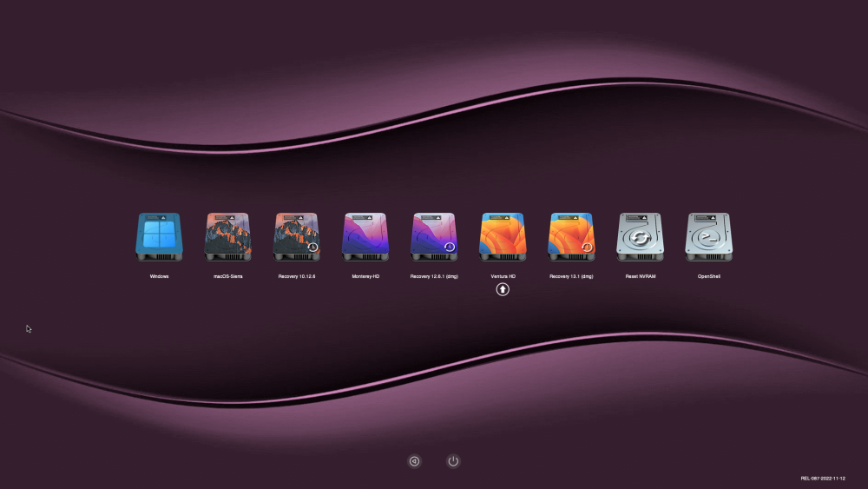Image resolution: width=868 pixels, height=489 pixels.
Task: Click the Reset NVRAM tool icon
Action: click(x=640, y=237)
